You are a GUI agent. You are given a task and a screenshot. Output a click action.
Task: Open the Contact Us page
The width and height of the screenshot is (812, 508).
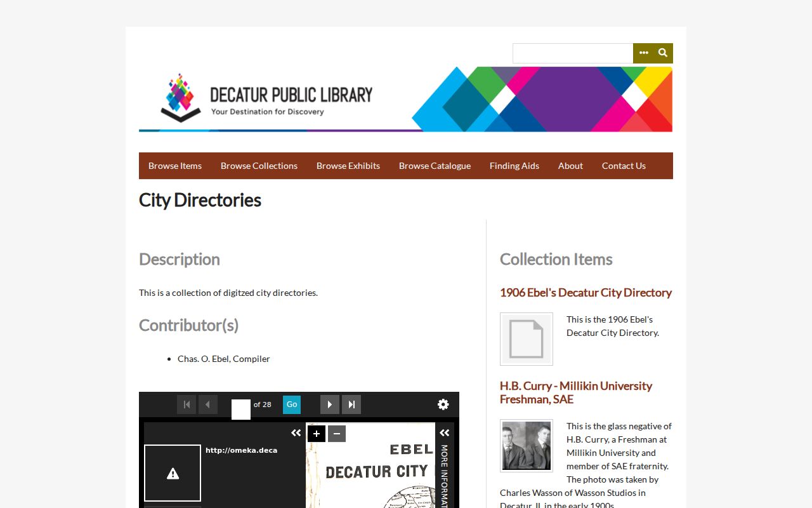click(624, 166)
